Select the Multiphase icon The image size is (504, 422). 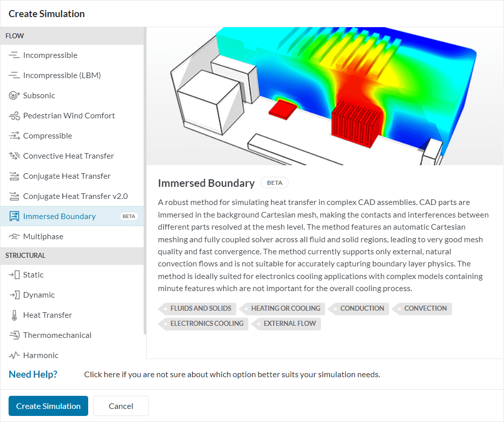pyautogui.click(x=14, y=237)
